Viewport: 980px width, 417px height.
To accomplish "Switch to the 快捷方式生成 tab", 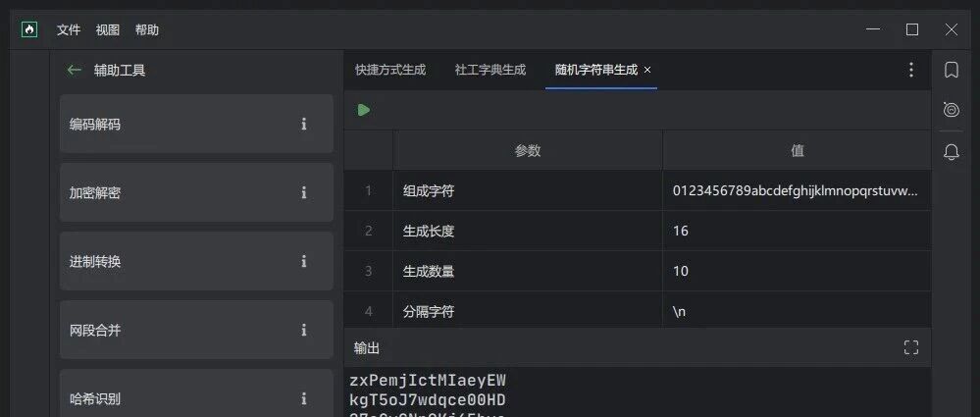I will click(390, 70).
